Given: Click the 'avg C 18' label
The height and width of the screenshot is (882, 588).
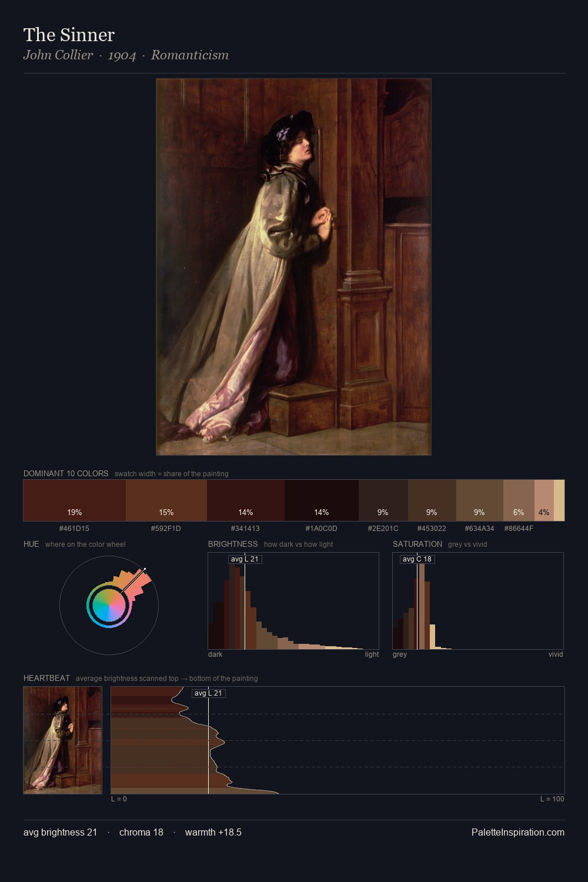Looking at the screenshot, I should [417, 559].
